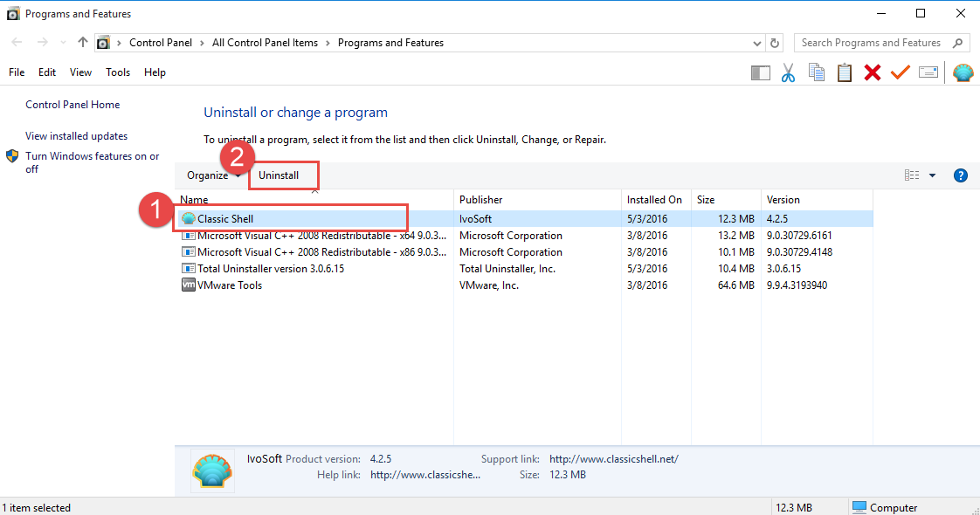Screen dimensions: 980x515
Task: Select the VMware Tools row
Action: click(524, 285)
